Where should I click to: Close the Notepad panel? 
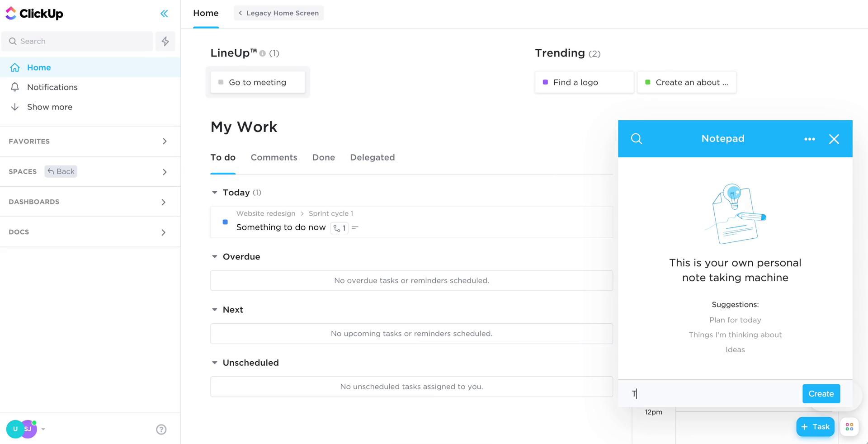tap(834, 139)
